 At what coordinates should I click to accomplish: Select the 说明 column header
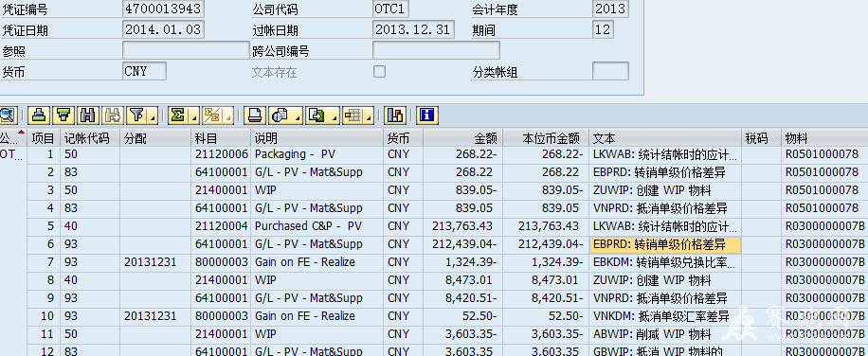(x=316, y=138)
